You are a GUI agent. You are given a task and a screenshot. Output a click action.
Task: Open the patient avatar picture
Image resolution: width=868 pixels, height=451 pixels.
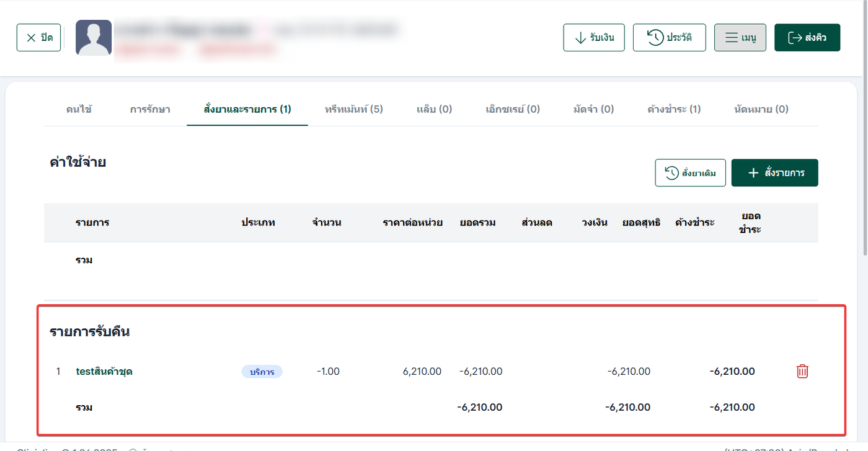point(94,38)
